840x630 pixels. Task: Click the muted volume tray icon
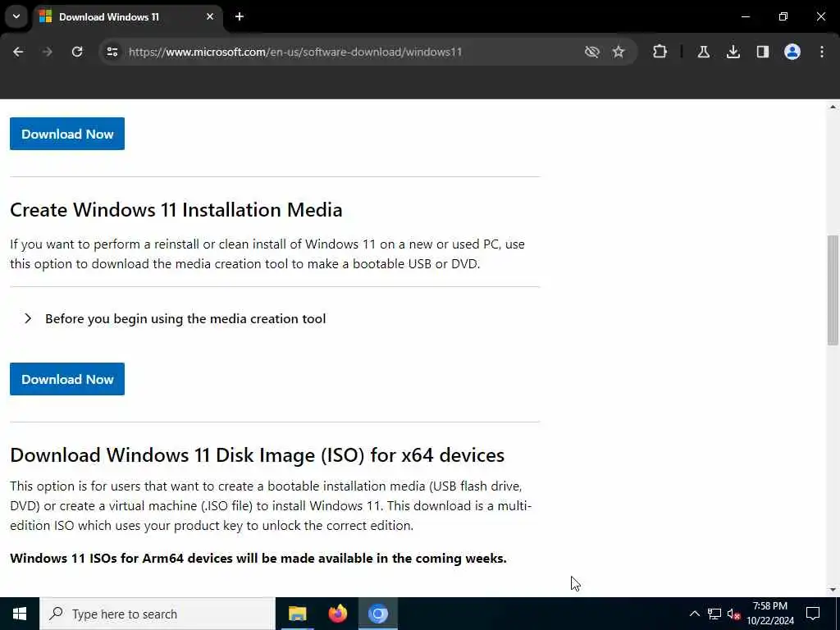733,614
